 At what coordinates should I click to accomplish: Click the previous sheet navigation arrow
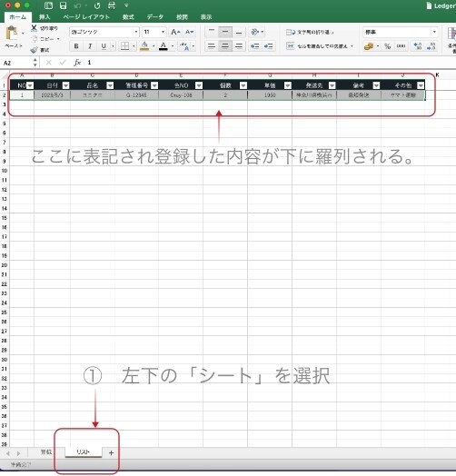tap(7, 453)
